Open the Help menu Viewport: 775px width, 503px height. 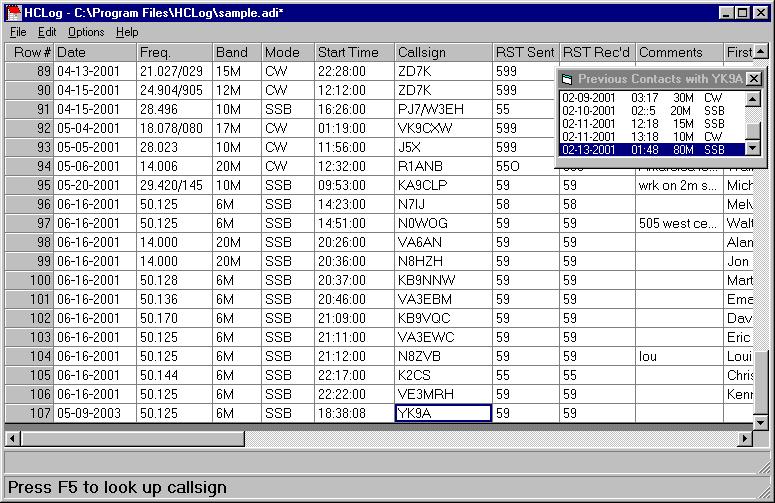[127, 32]
